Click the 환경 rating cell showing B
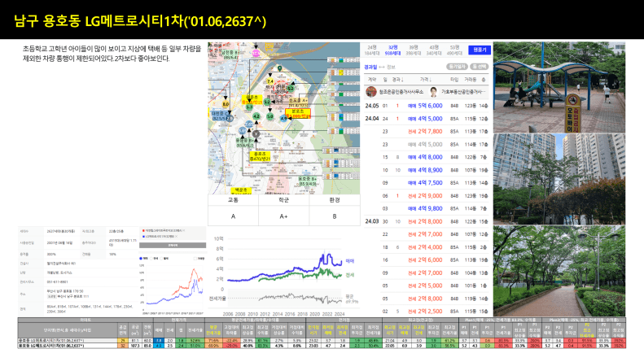This screenshot has width=644, height=362. coord(335,216)
